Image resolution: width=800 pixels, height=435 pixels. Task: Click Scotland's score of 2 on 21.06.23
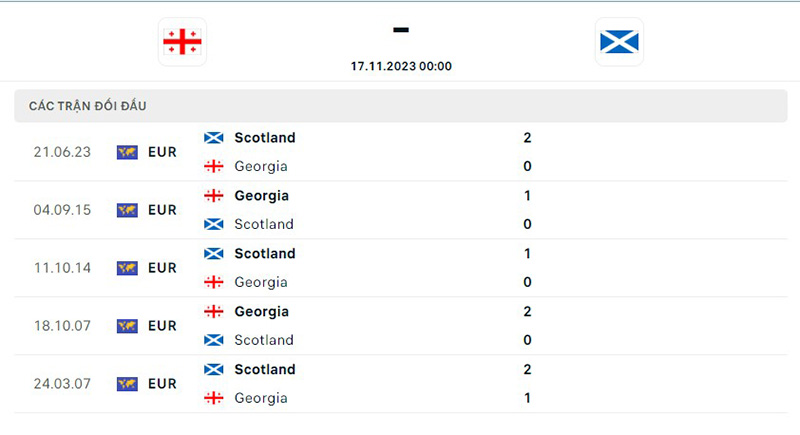(527, 138)
